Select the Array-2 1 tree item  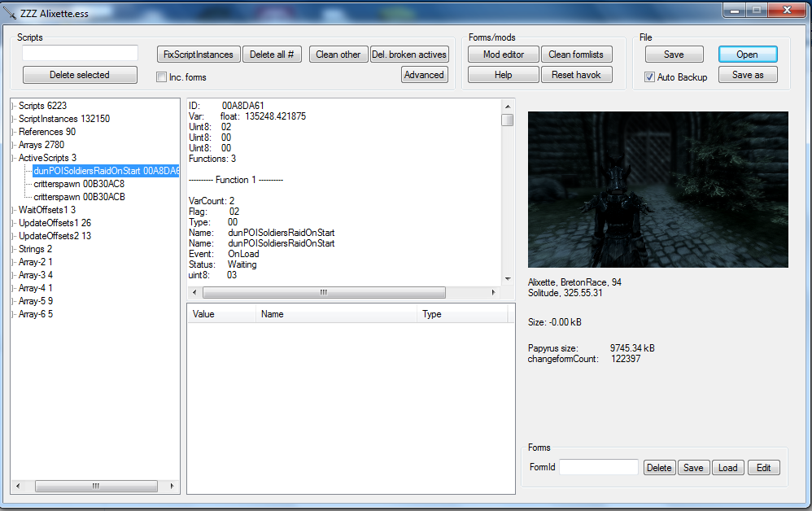click(x=35, y=262)
